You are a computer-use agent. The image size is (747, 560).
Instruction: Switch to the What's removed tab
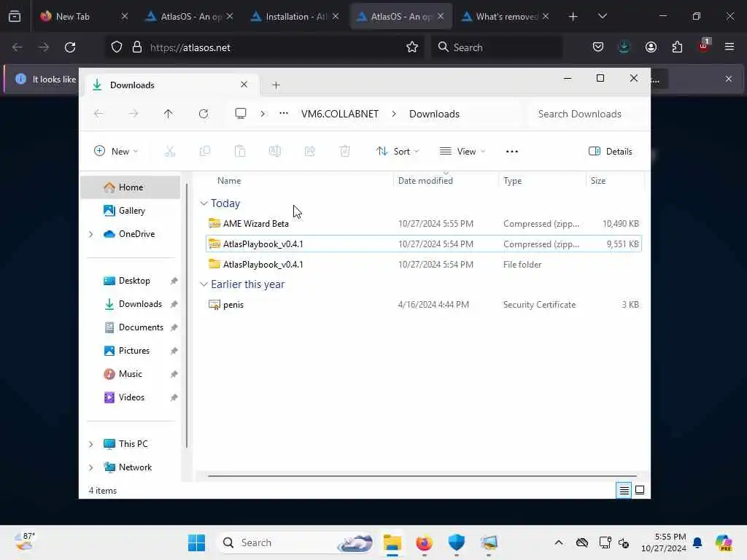[x=506, y=16]
